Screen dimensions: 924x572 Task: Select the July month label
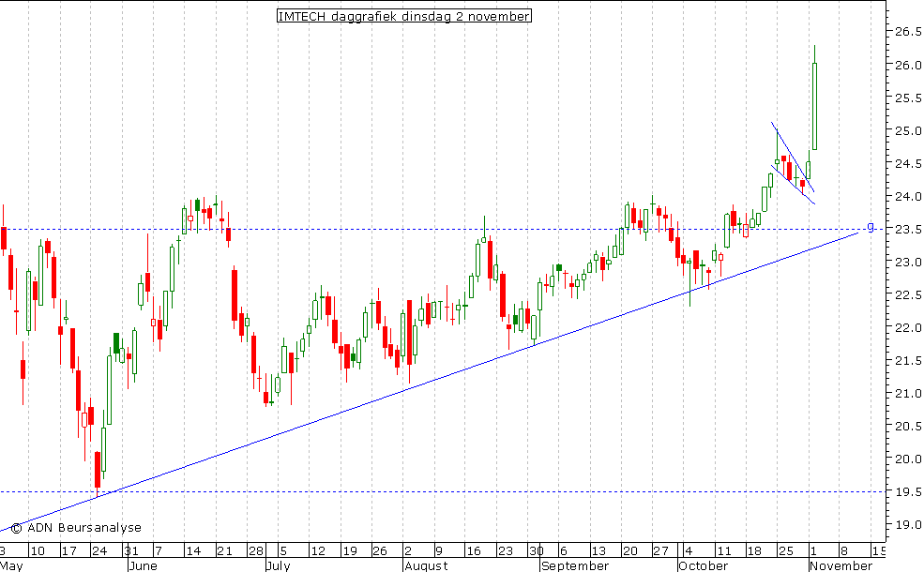pyautogui.click(x=280, y=565)
